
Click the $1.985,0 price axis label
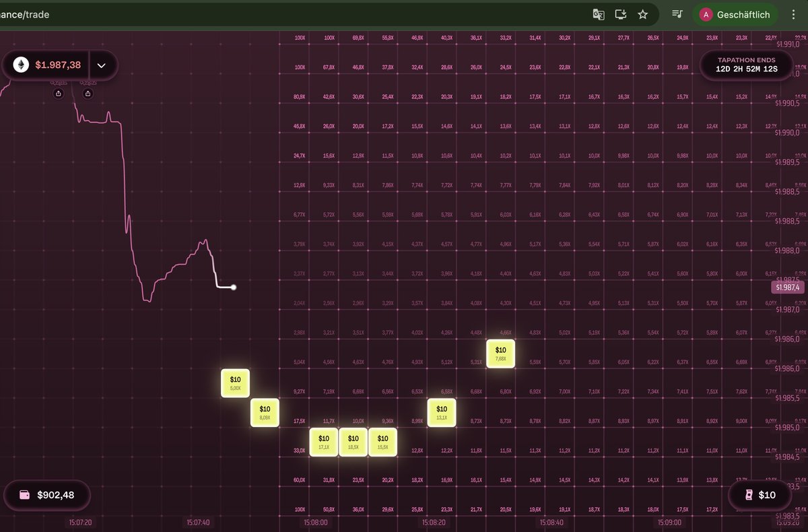(x=787, y=428)
